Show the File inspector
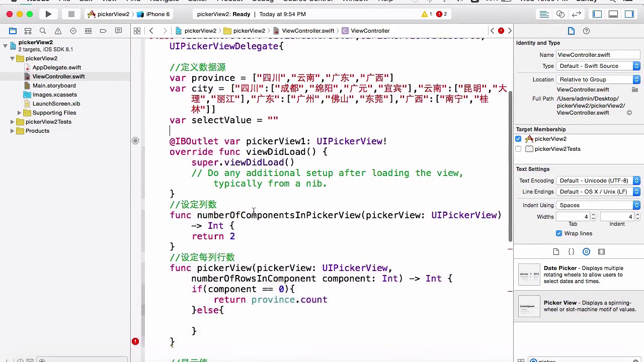Image resolution: width=644 pixels, height=362 pixels. [x=571, y=31]
